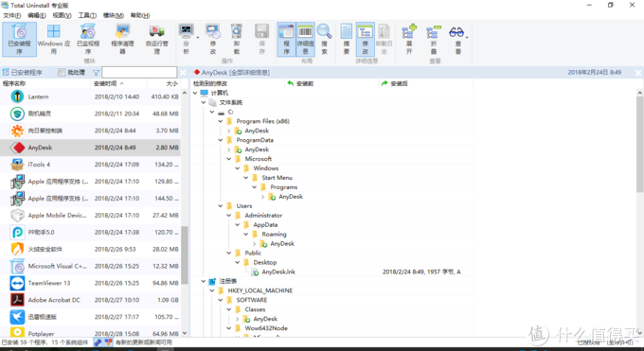Toggle the 详细信息 layout pane button
Screen dimensions: 644x351
pyautogui.click(x=305, y=40)
